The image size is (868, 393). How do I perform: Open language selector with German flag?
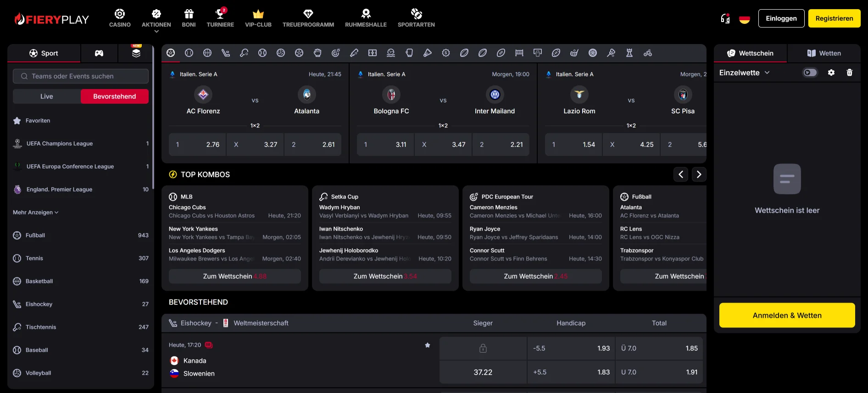745,19
